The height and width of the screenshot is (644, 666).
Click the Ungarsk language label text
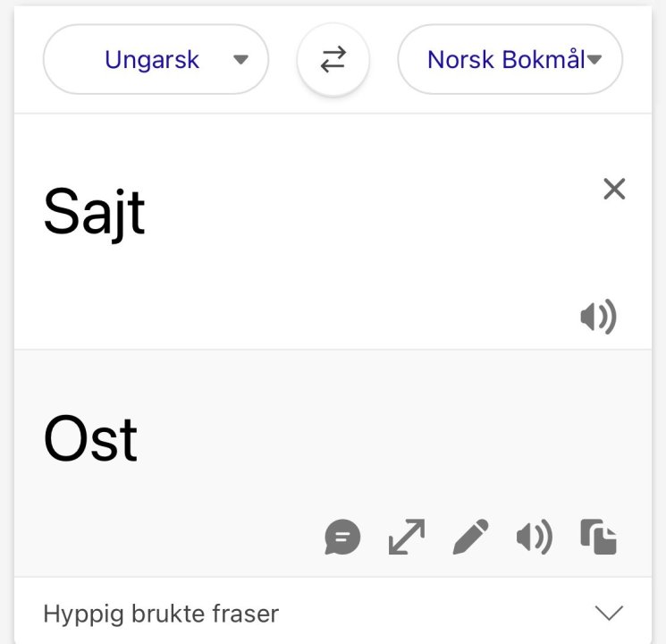[x=151, y=60]
